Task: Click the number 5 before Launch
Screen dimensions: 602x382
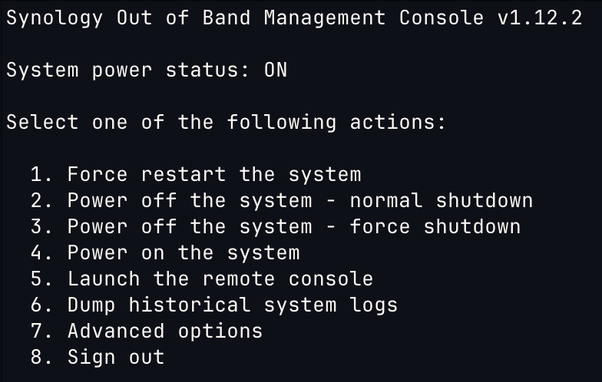Action: (37, 279)
